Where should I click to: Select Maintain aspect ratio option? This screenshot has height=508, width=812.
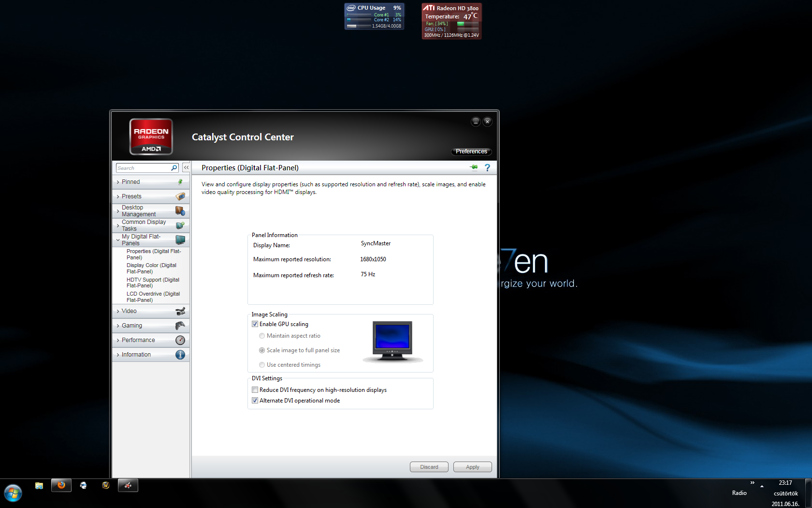click(262, 336)
